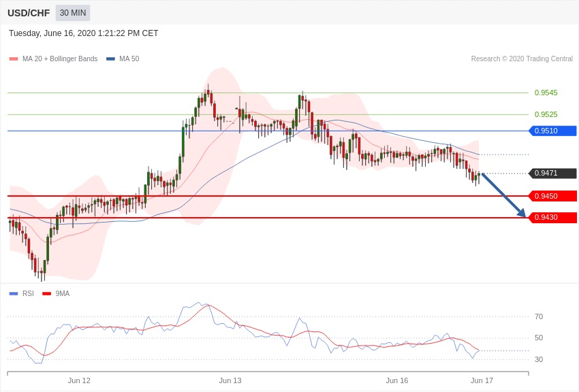Screen dimensions: 579x392
Task: Click the black 0.9471 current price tag
Action: click(x=552, y=174)
